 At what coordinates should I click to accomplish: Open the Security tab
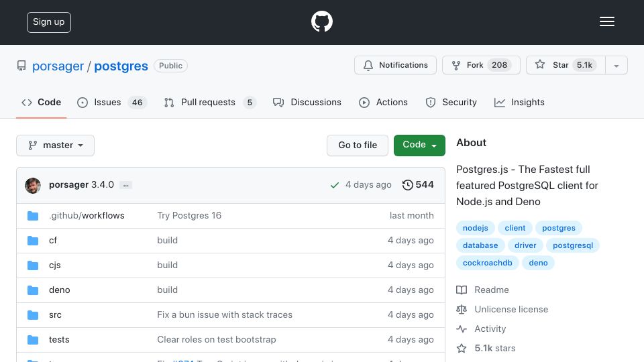point(451,102)
